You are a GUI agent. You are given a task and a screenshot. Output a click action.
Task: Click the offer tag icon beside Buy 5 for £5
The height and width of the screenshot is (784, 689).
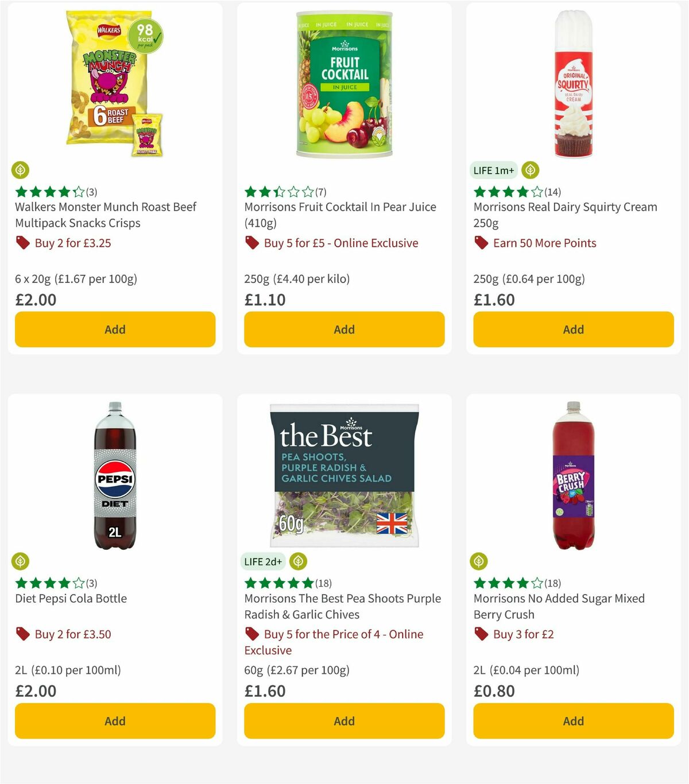pyautogui.click(x=252, y=243)
